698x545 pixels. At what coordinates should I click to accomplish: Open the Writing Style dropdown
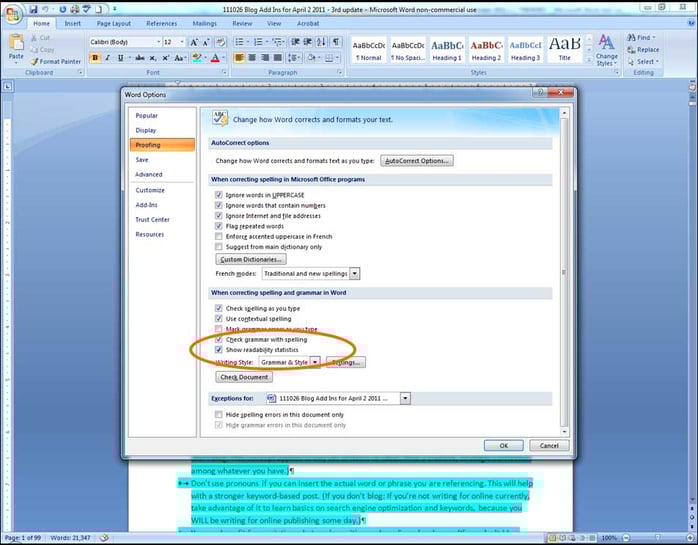[314, 362]
